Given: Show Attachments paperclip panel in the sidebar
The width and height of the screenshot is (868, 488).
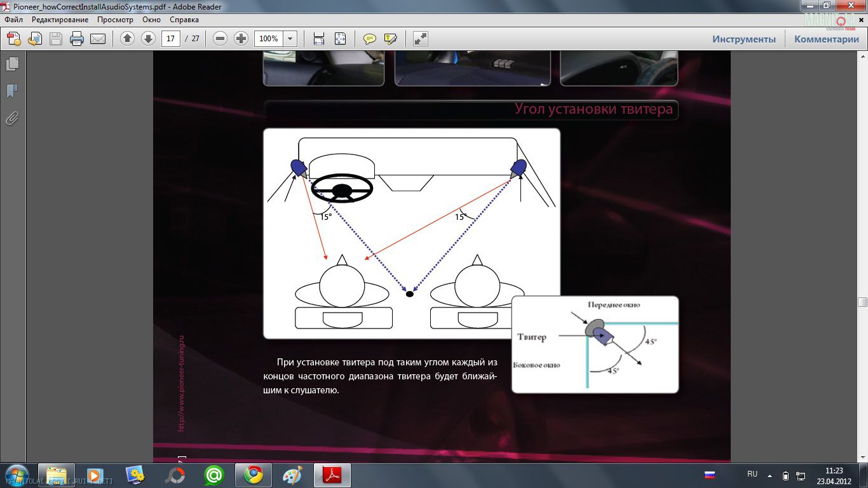Looking at the screenshot, I should 12,119.
